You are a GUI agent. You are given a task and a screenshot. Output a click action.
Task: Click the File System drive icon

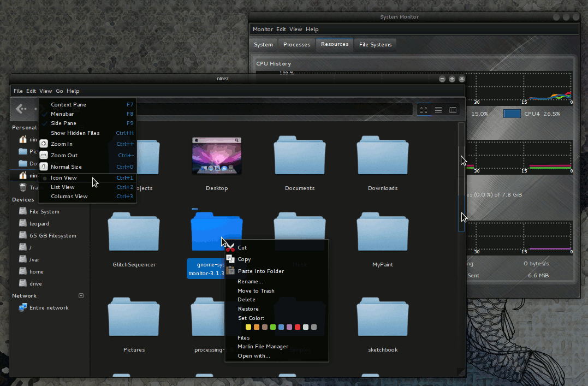click(x=23, y=211)
